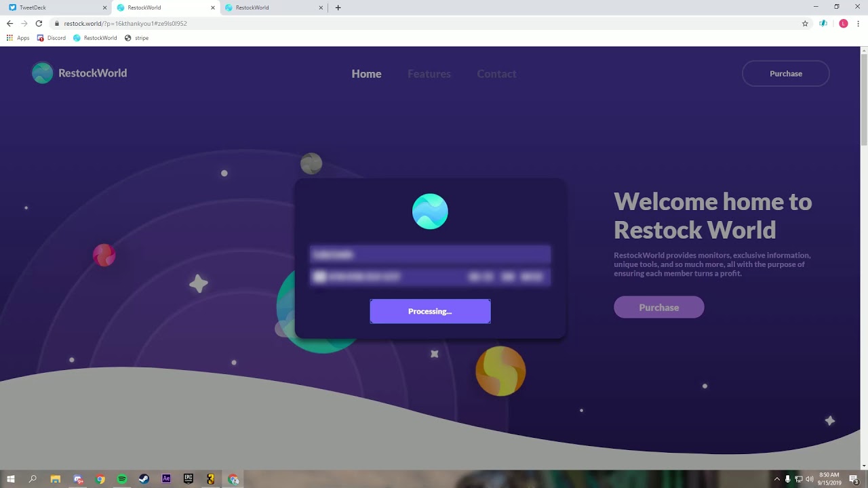868x488 pixels.
Task: Bookmark this page with the star icon
Action: click(x=805, y=23)
